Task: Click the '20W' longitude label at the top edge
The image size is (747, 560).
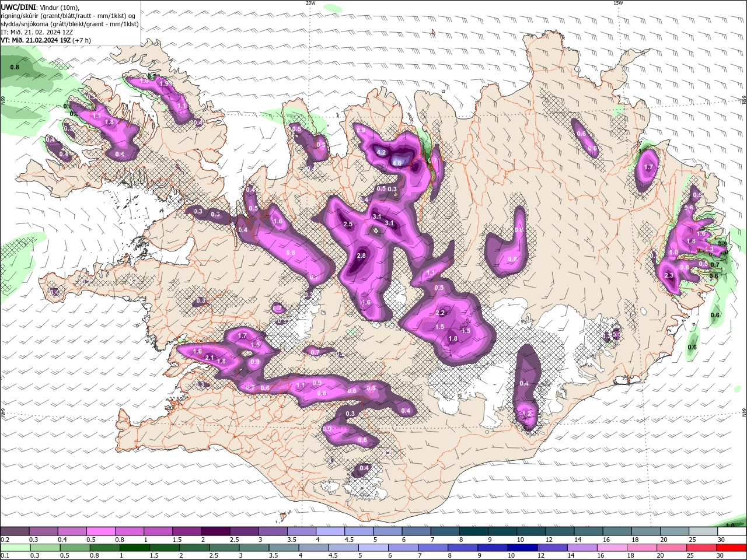Action: tap(310, 3)
